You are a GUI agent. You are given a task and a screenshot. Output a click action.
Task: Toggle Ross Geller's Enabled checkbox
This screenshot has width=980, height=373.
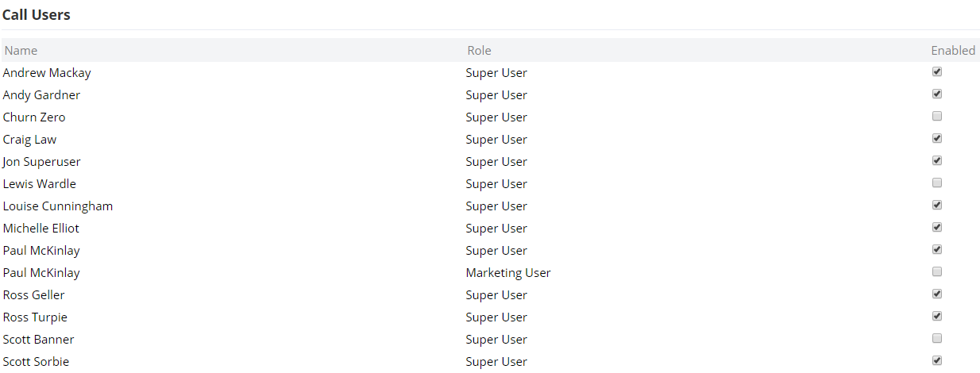937,294
